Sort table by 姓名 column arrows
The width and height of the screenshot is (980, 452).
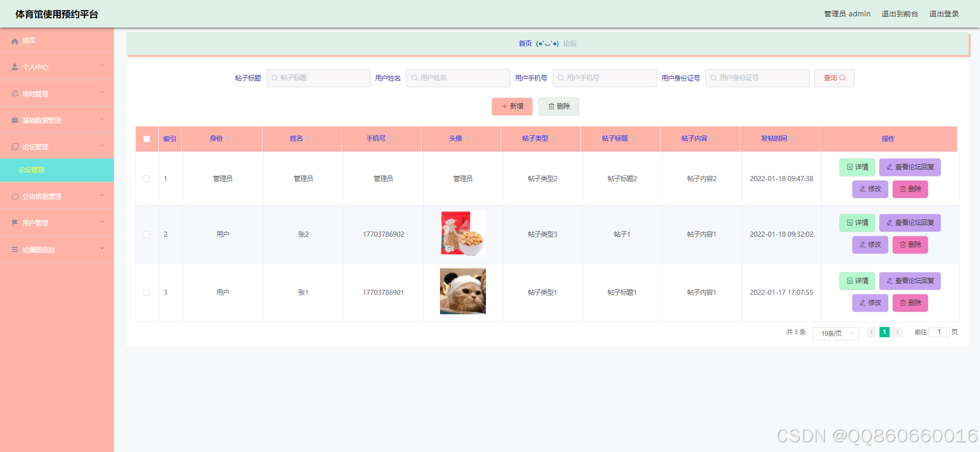click(308, 139)
